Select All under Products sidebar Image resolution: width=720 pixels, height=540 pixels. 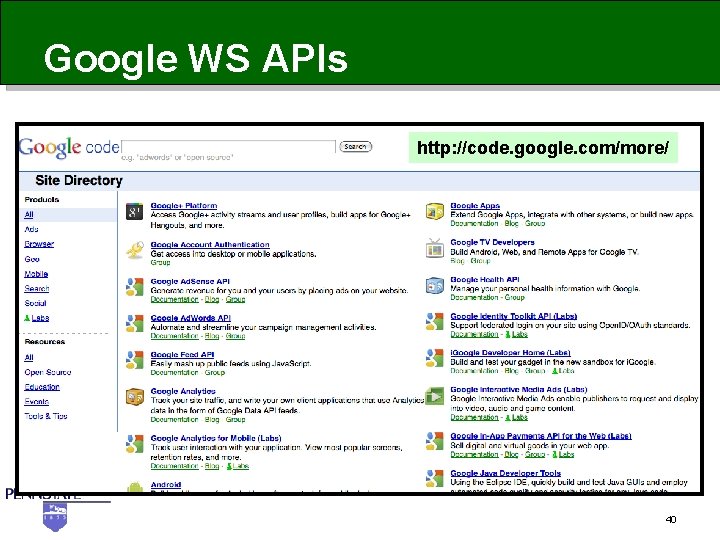pyautogui.click(x=29, y=214)
